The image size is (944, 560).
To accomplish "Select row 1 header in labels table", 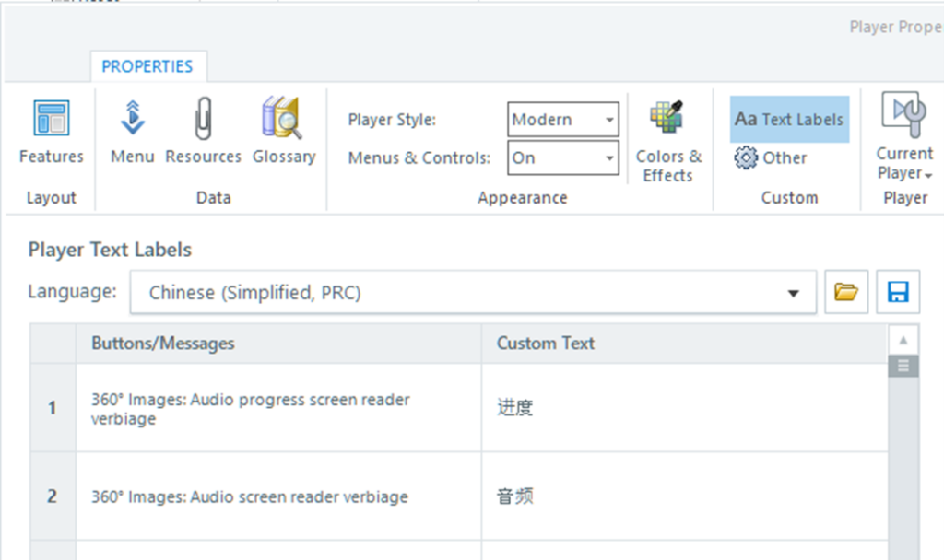I will coord(53,408).
